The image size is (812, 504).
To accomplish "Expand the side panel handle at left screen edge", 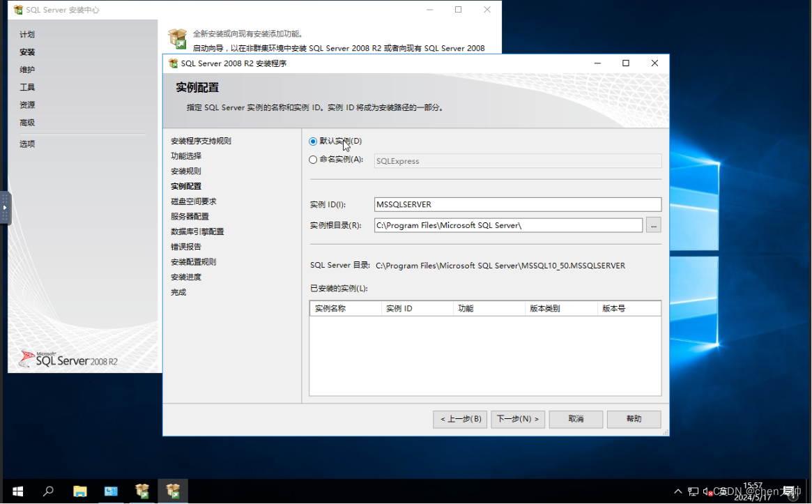I will [5, 208].
